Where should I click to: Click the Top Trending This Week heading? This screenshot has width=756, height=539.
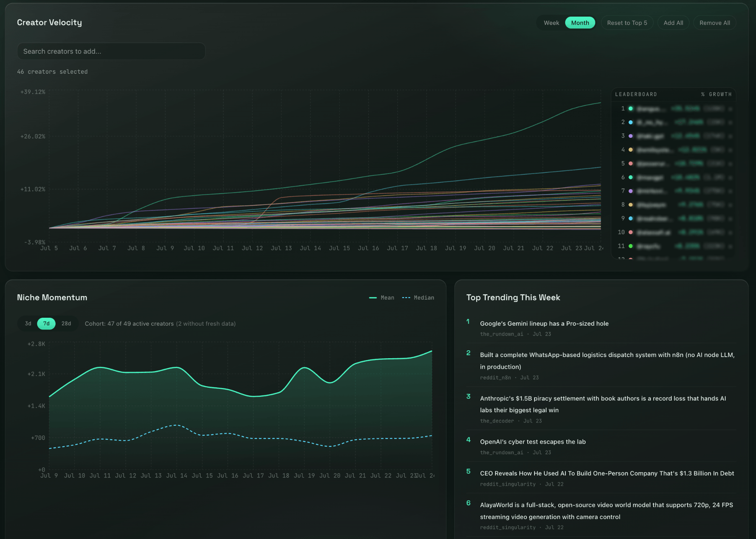coord(513,297)
